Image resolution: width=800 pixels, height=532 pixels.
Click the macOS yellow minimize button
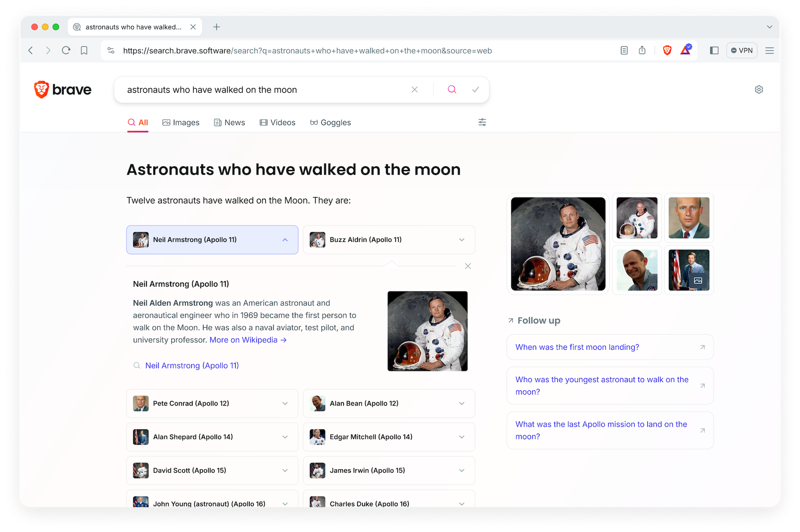pyautogui.click(x=45, y=27)
